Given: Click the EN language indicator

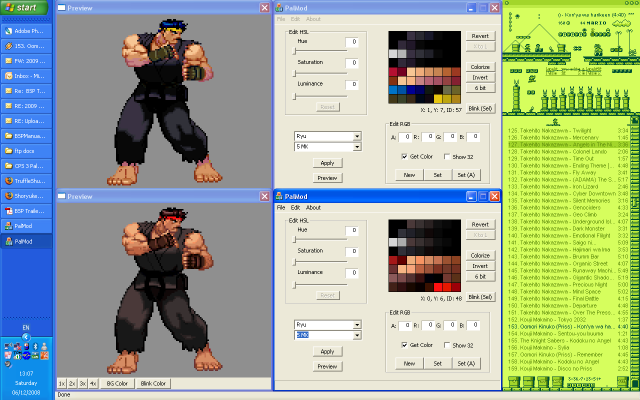Looking at the screenshot, I should coord(26,327).
